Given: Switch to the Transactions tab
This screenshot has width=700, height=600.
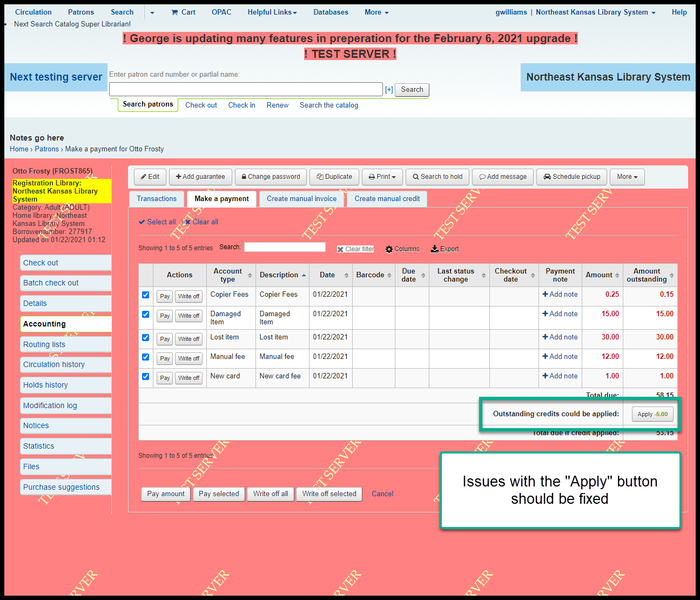Looking at the screenshot, I should [x=157, y=199].
